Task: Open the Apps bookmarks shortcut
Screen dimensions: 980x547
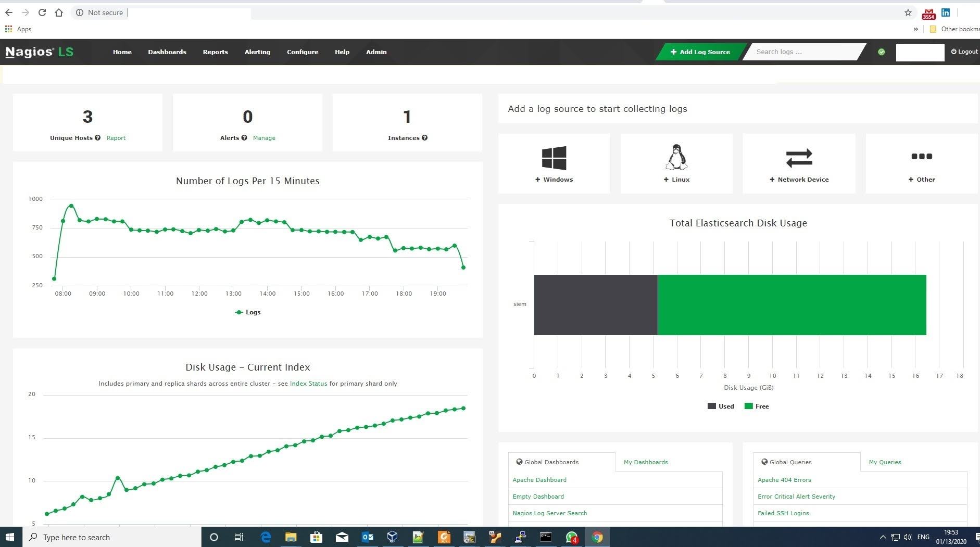Action: (18, 29)
